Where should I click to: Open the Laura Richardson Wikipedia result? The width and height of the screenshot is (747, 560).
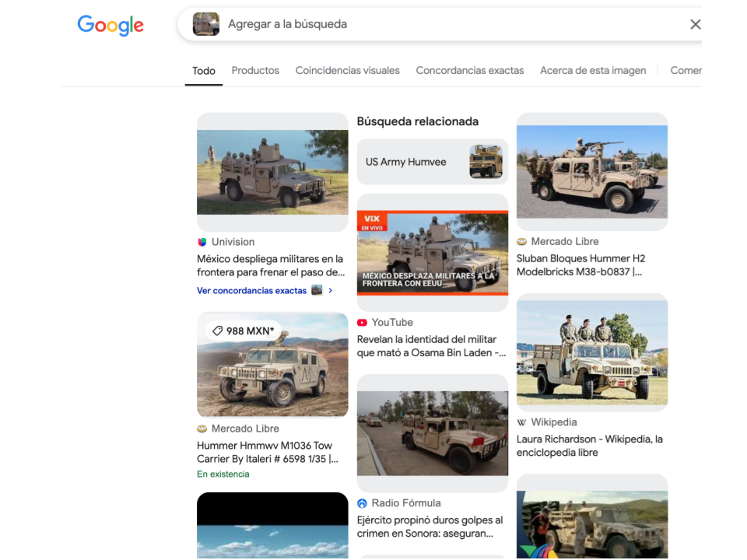tap(589, 446)
